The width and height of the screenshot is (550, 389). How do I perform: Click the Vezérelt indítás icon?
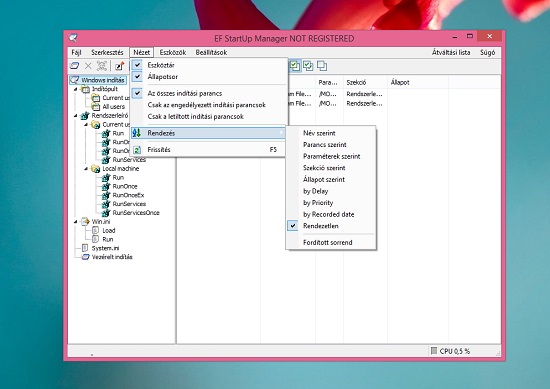point(86,257)
